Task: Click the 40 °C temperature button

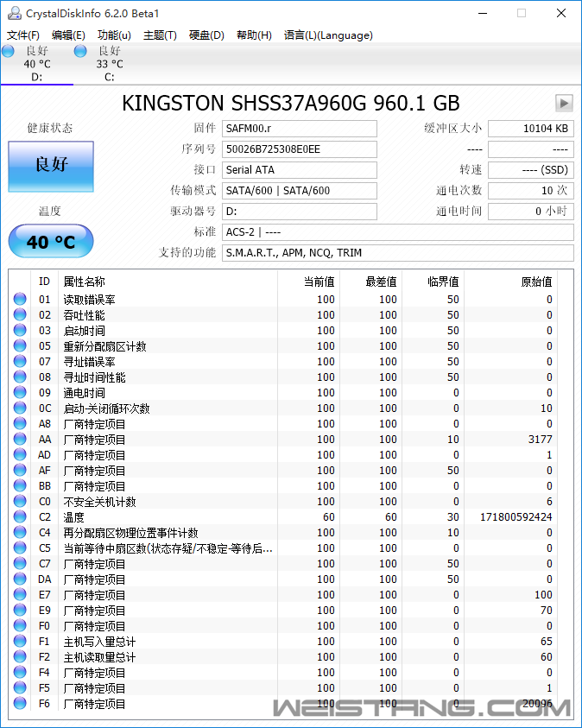Action: pos(51,242)
